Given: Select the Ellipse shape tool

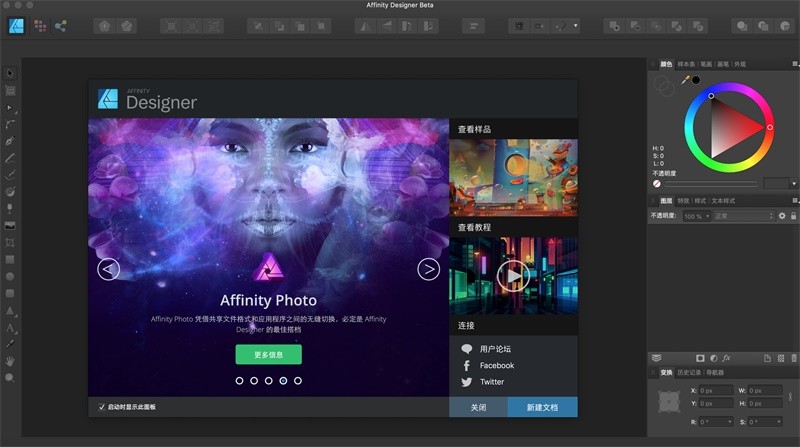Looking at the screenshot, I should pyautogui.click(x=10, y=276).
